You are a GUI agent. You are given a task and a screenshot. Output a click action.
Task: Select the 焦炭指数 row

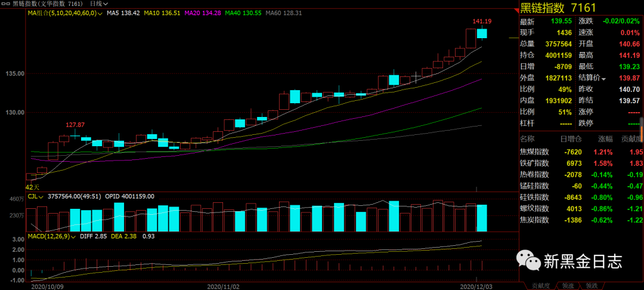(x=581, y=220)
